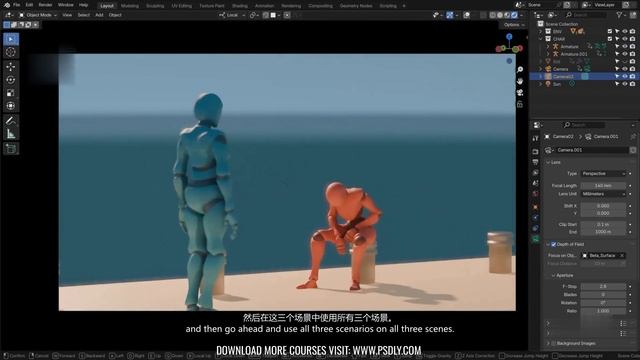Image resolution: width=640 pixels, height=360 pixels.
Task: Click the viewport pan hand icon
Action: (x=520, y=81)
